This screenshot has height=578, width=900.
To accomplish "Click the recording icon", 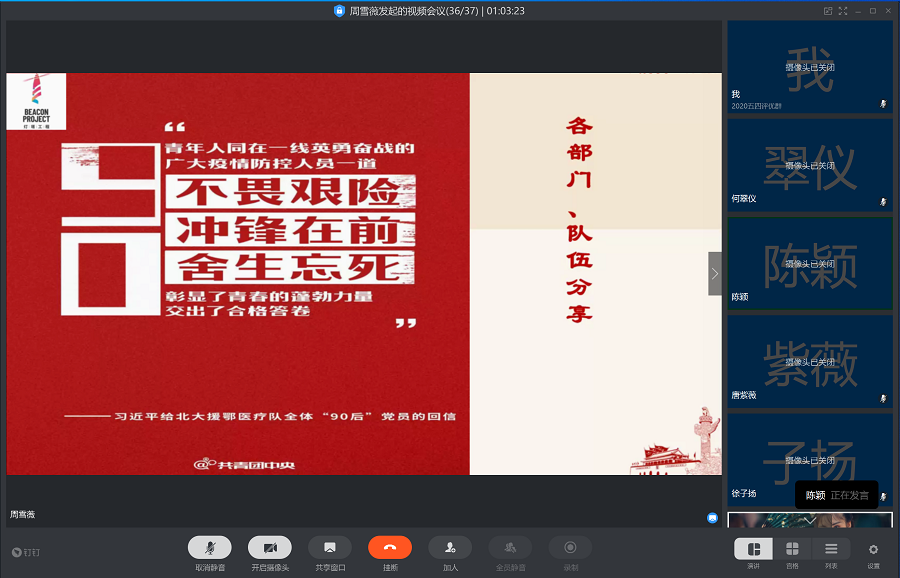I will (x=569, y=548).
